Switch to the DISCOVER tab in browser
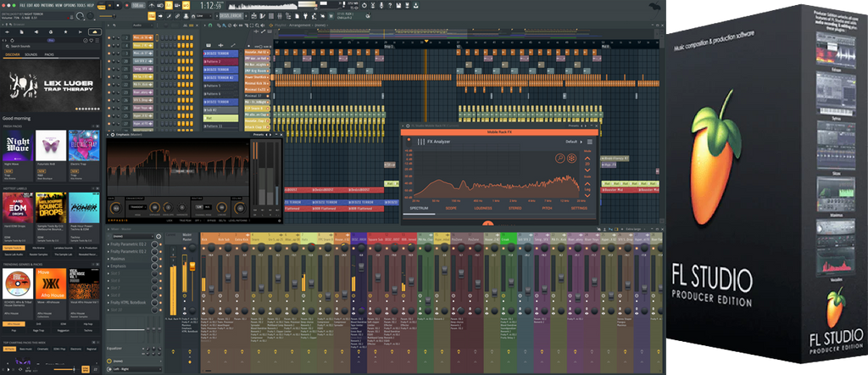Image resolution: width=868 pixels, height=375 pixels. (12, 55)
